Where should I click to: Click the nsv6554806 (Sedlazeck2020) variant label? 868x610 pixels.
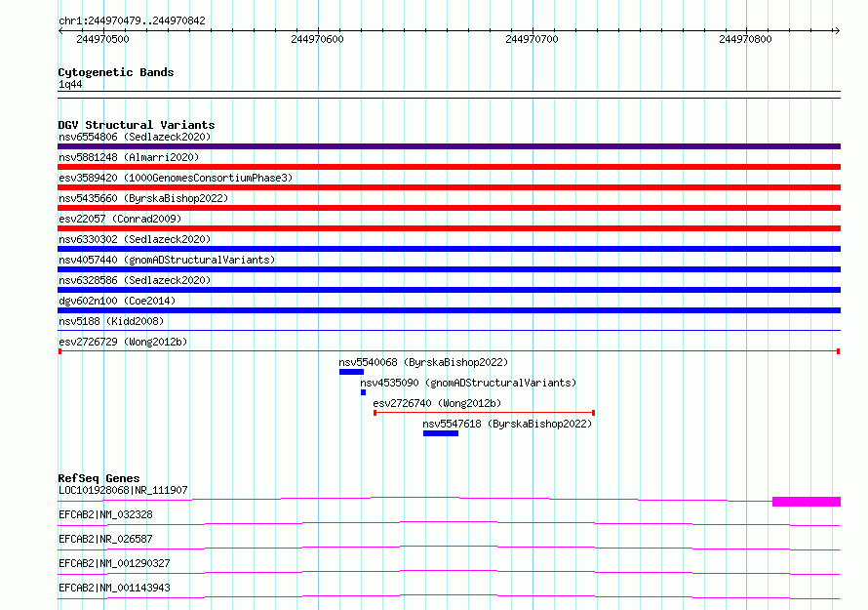coord(135,137)
